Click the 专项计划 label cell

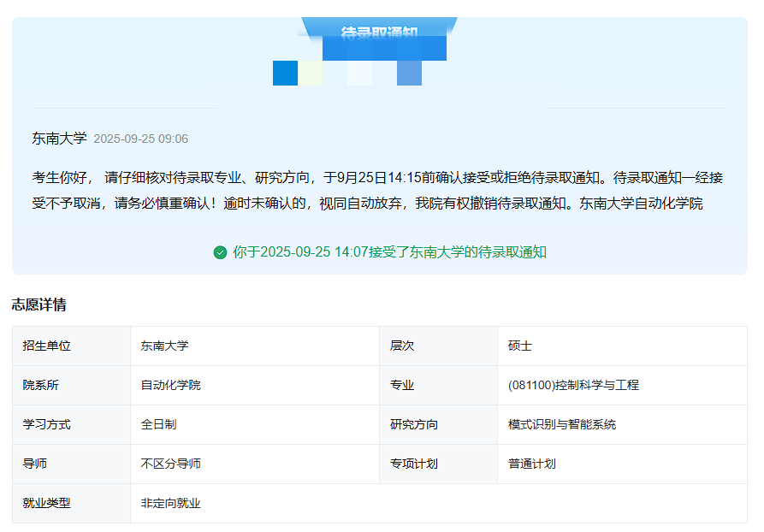pos(439,464)
